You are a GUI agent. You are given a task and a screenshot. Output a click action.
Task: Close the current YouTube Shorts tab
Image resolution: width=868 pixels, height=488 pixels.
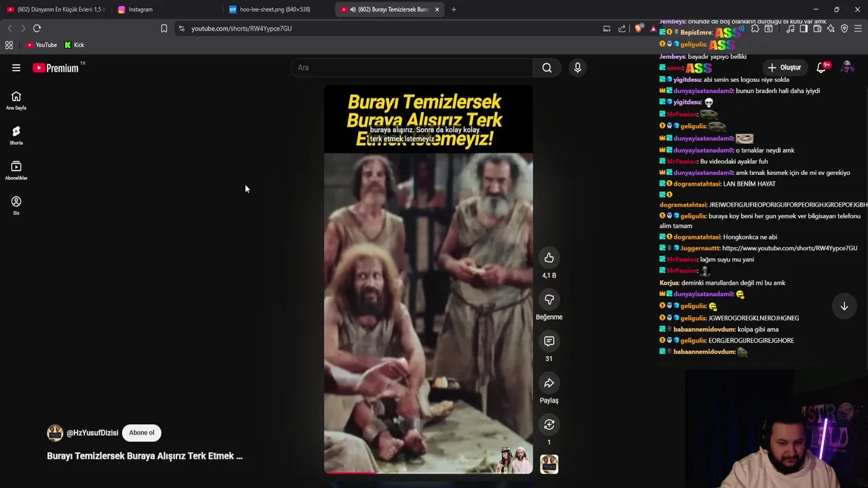[x=437, y=9]
